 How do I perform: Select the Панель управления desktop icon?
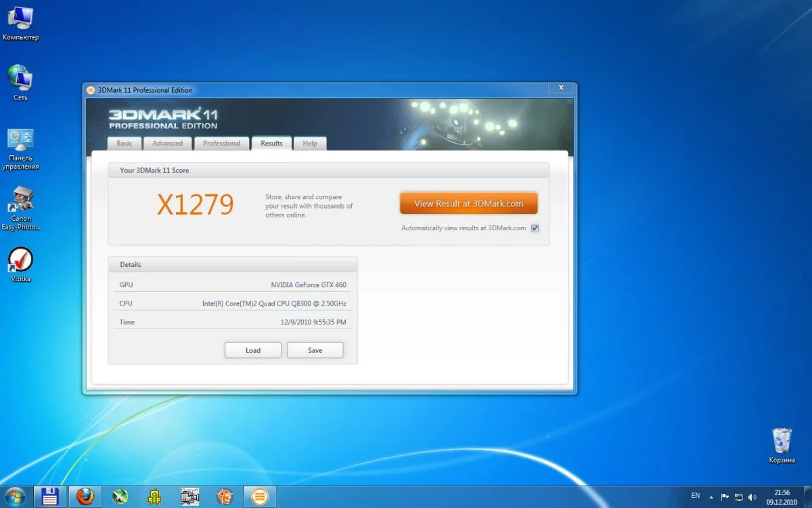(21, 150)
